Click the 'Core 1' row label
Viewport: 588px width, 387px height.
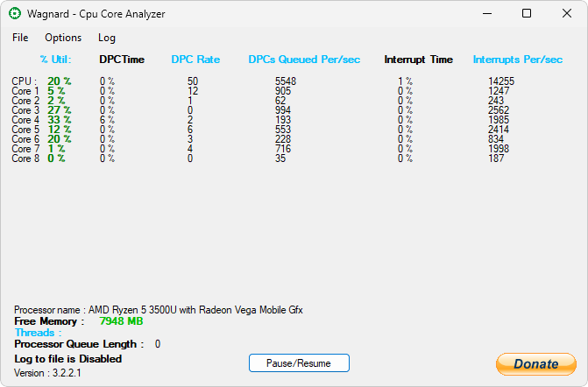click(x=25, y=91)
